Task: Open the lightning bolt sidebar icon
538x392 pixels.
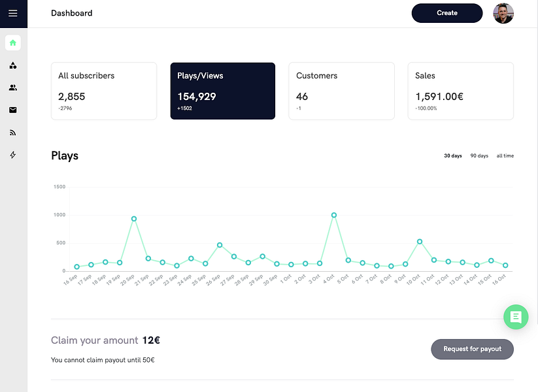Action: pyautogui.click(x=13, y=155)
